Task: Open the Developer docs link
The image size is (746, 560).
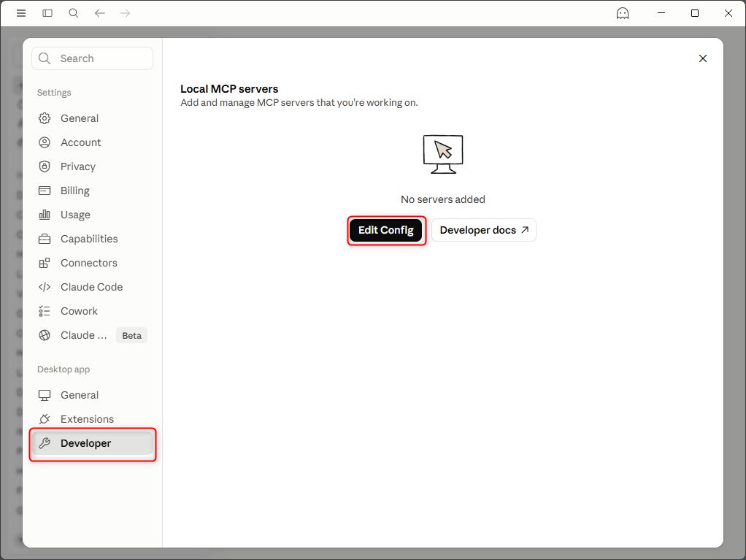Action: point(484,230)
